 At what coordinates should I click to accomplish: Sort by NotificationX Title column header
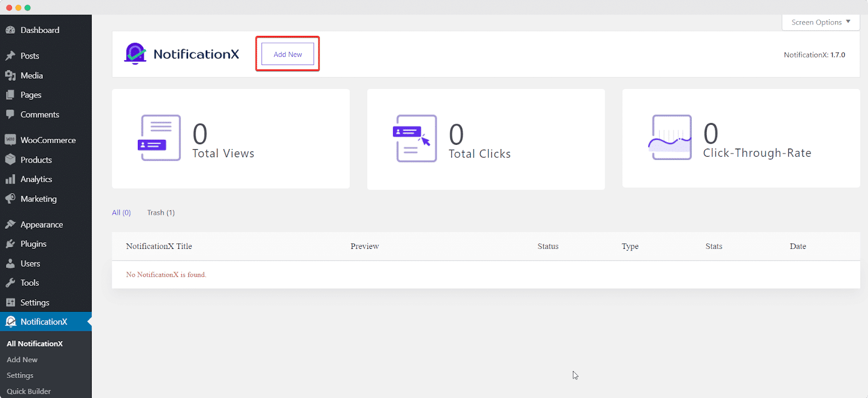pyautogui.click(x=159, y=246)
